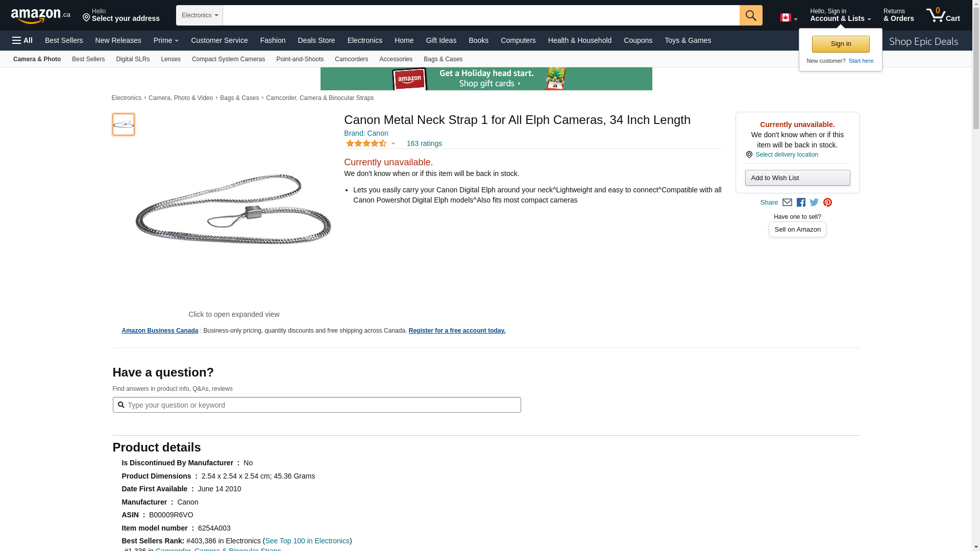
Task: Expand the star rating breakdown arrow
Action: [x=393, y=144]
